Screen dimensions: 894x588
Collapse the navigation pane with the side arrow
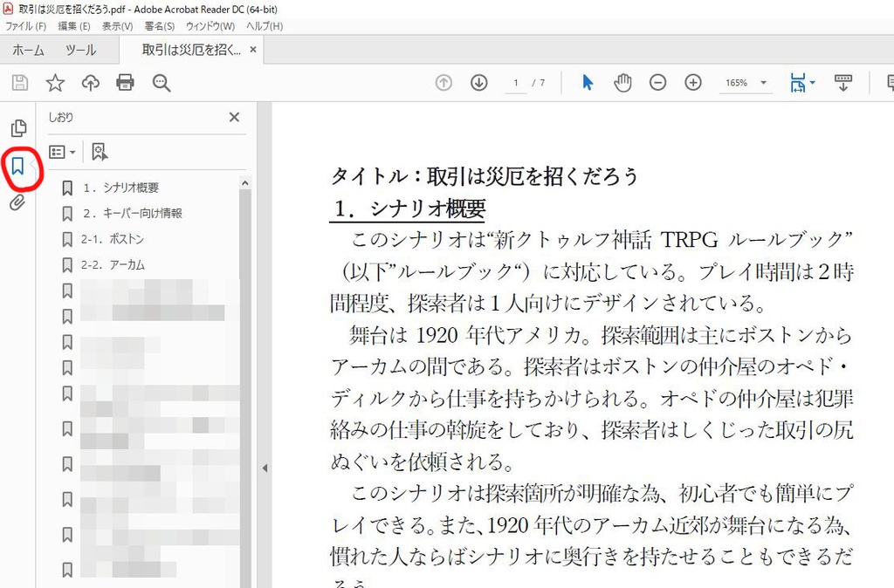266,468
